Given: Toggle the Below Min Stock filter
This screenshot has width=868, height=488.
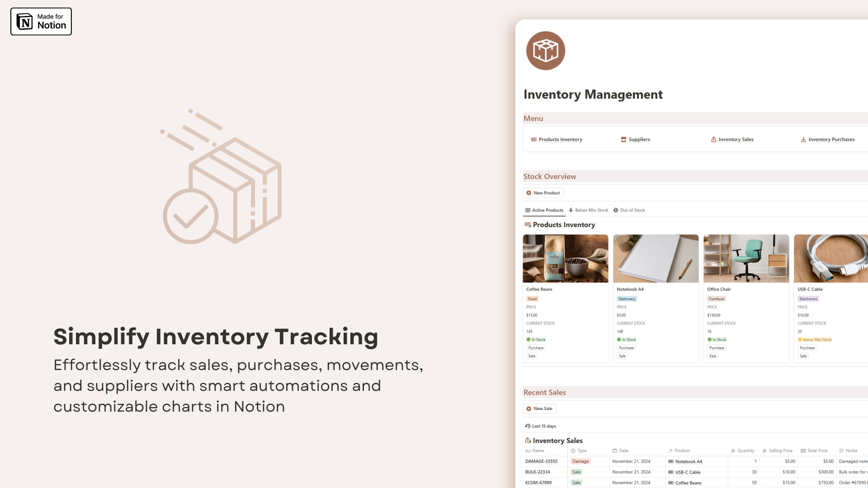Looking at the screenshot, I should pyautogui.click(x=589, y=210).
